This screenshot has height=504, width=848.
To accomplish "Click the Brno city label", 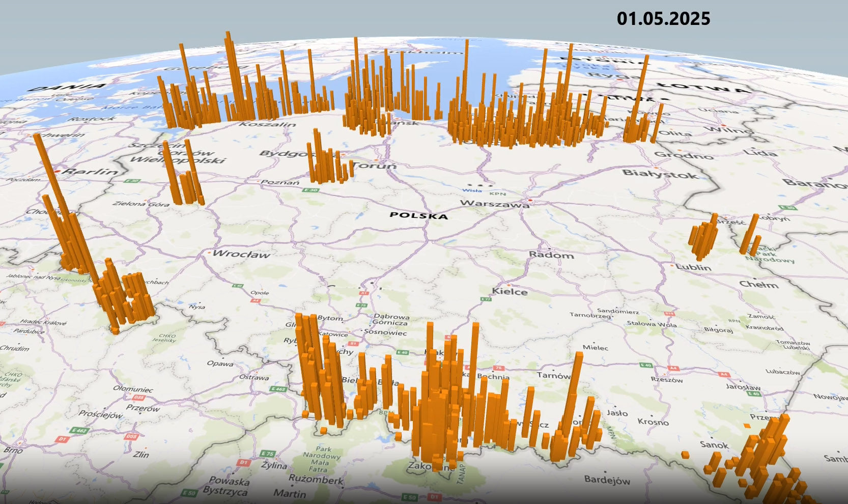I will click(x=13, y=450).
